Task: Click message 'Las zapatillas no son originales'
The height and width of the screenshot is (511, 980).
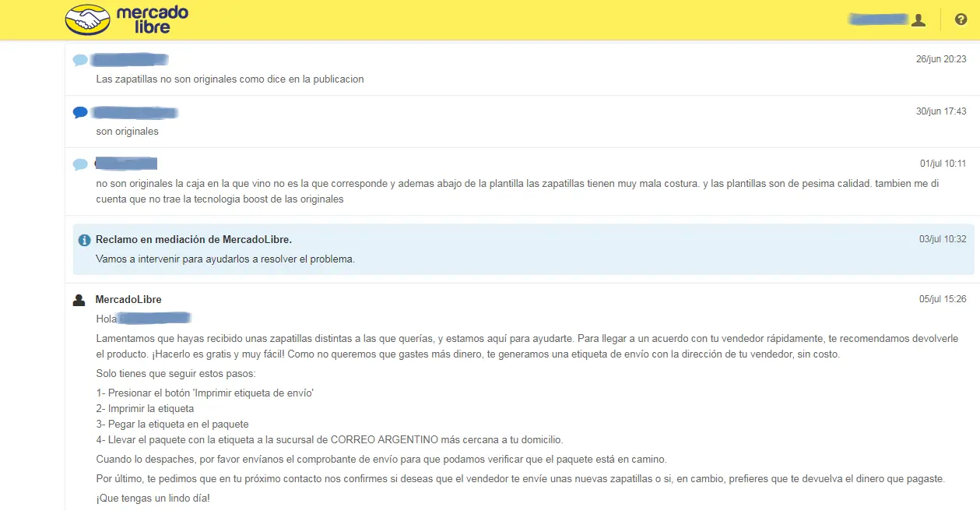Action: (x=230, y=79)
